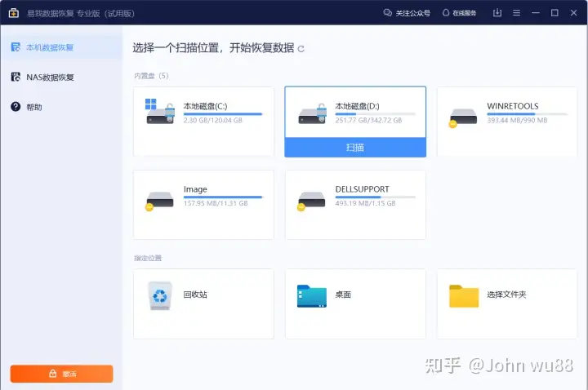Click the help question mark icon
This screenshot has width=588, height=390.
point(16,107)
